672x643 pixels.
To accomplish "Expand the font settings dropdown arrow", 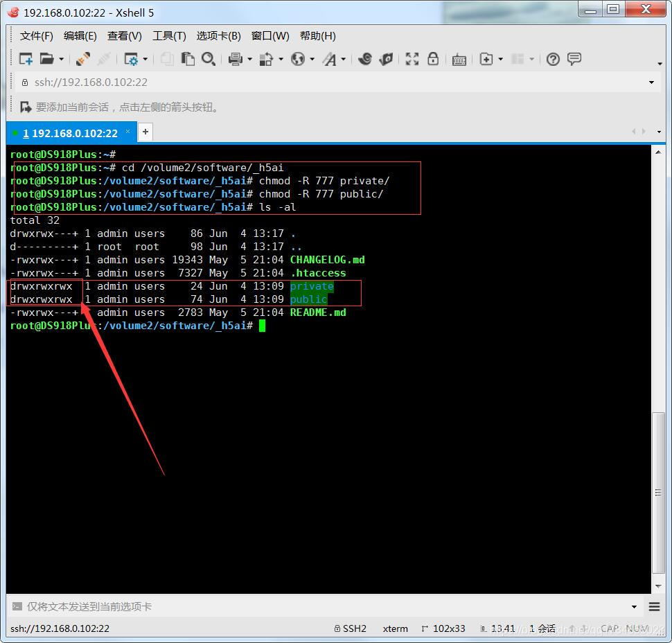I will (343, 60).
